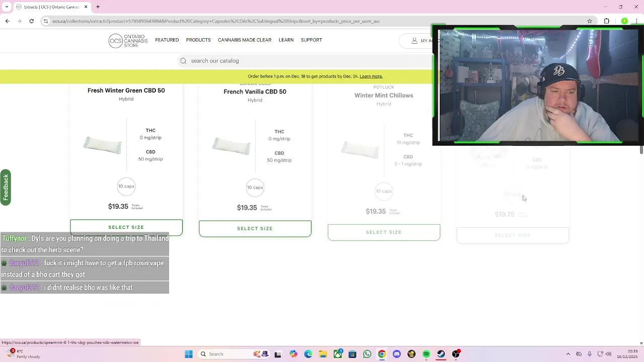Click the page vertical scrollbar thumb

coord(641,150)
